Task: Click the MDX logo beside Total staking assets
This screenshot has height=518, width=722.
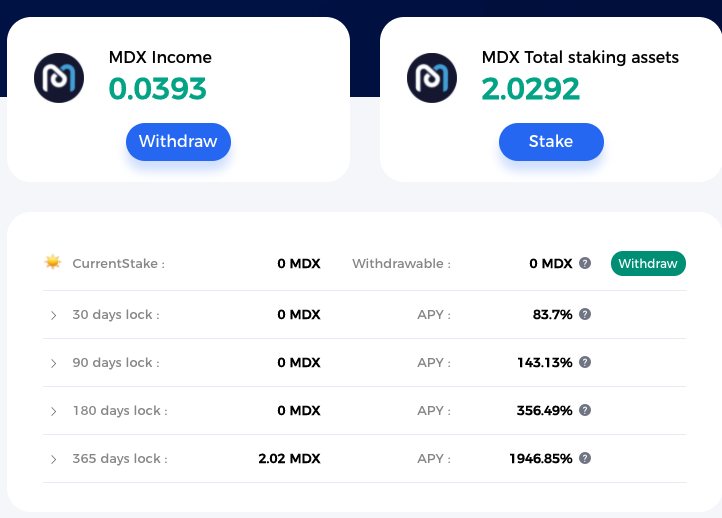Action: 432,78
